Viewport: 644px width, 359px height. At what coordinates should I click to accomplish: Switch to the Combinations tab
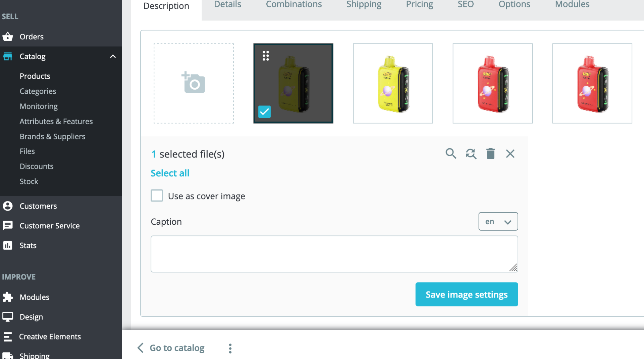pyautogui.click(x=293, y=5)
